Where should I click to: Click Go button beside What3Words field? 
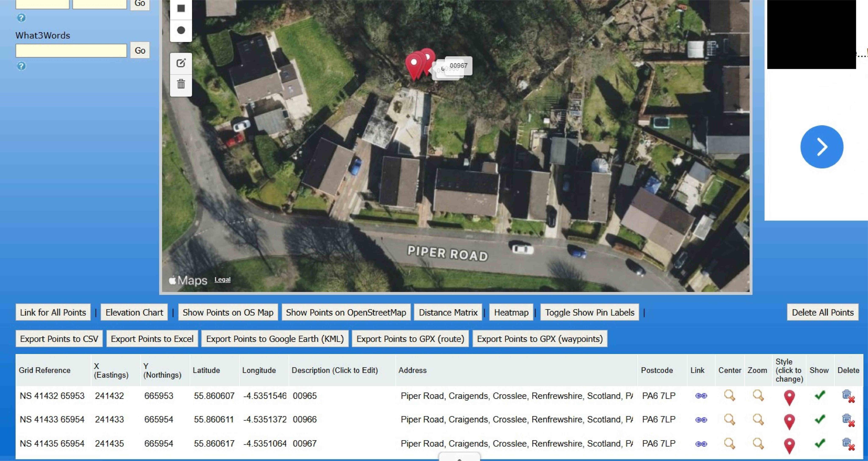pos(140,51)
